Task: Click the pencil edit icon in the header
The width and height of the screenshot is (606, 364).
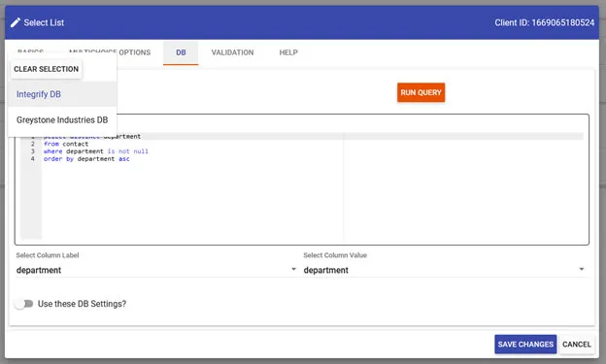Action: point(16,22)
